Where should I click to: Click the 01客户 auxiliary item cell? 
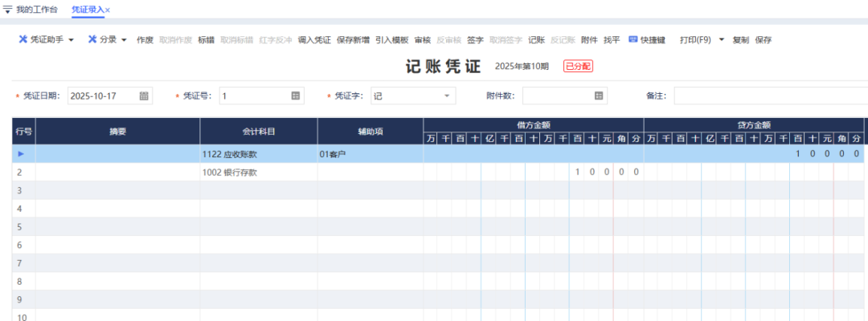pos(370,153)
